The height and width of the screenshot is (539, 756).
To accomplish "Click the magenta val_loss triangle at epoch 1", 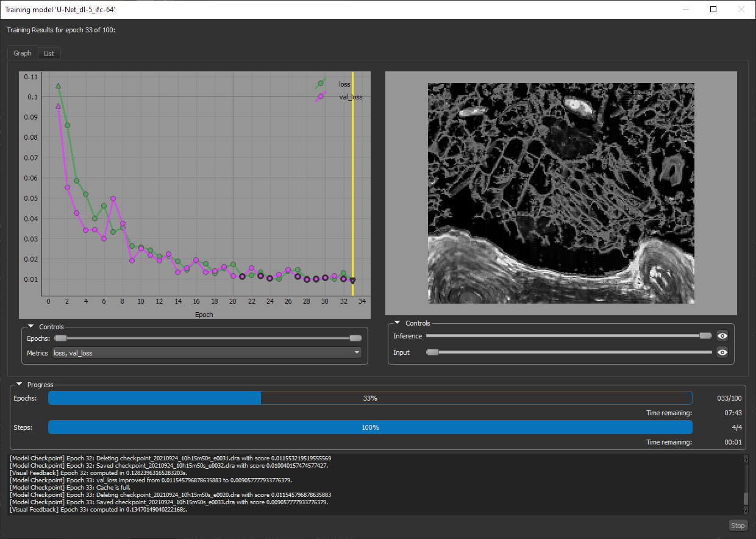I will [x=58, y=106].
